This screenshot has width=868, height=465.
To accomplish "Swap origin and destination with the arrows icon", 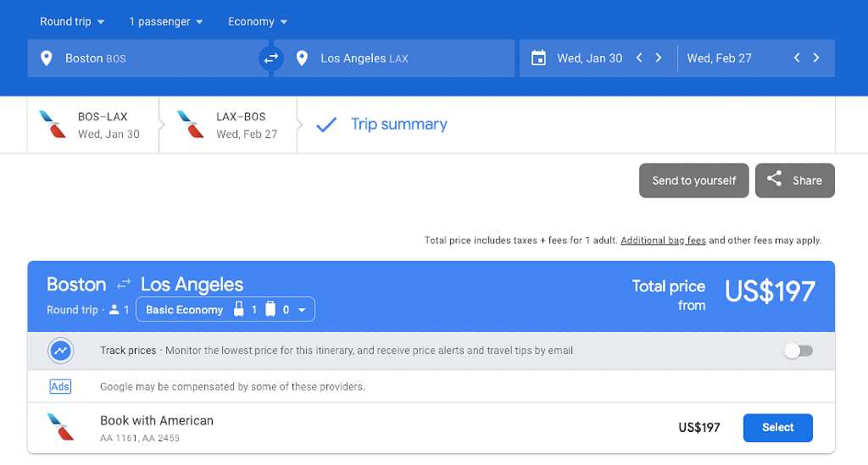I will click(x=270, y=58).
